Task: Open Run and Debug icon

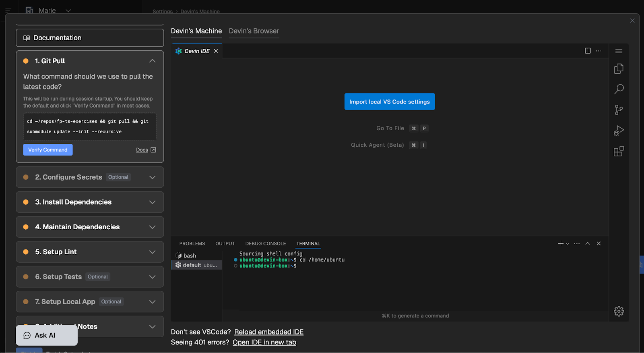Action: [619, 131]
